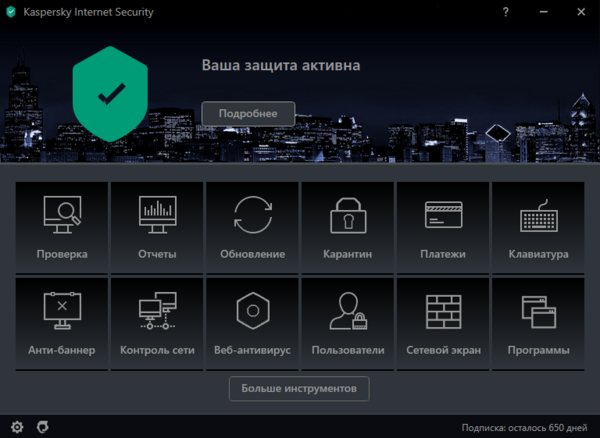Open the Клавиатура on-screen keyboard tile

[538, 227]
